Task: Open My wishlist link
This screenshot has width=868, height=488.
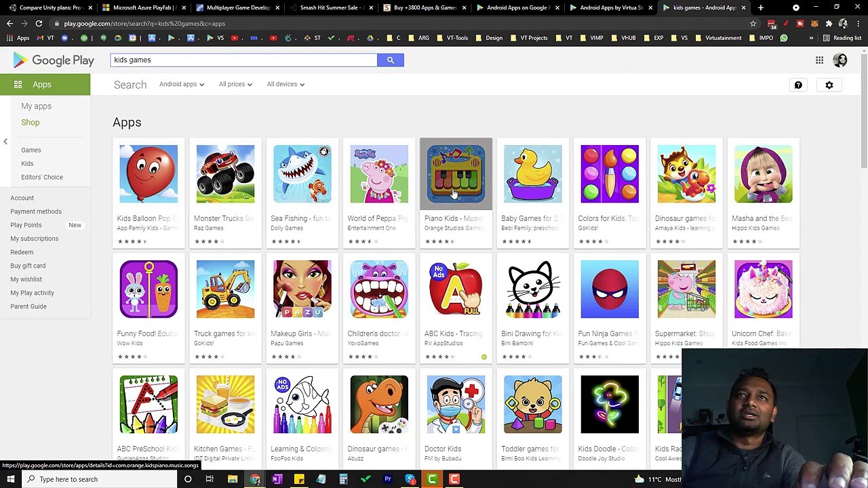Action: coord(26,279)
